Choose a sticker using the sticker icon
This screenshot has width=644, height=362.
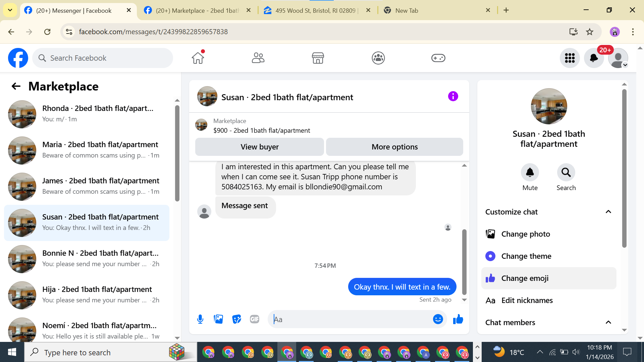(236, 319)
